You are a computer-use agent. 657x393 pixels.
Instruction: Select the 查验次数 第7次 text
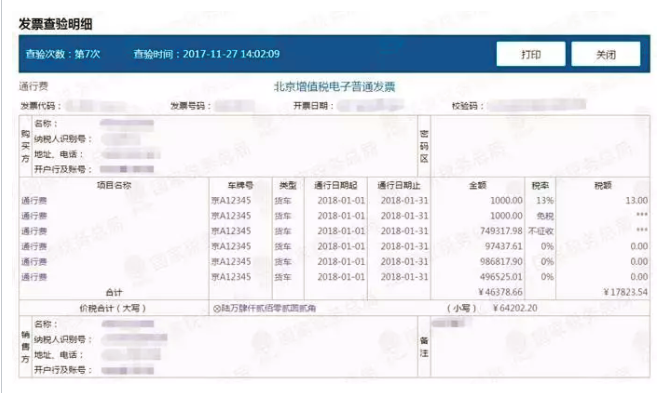(x=63, y=54)
